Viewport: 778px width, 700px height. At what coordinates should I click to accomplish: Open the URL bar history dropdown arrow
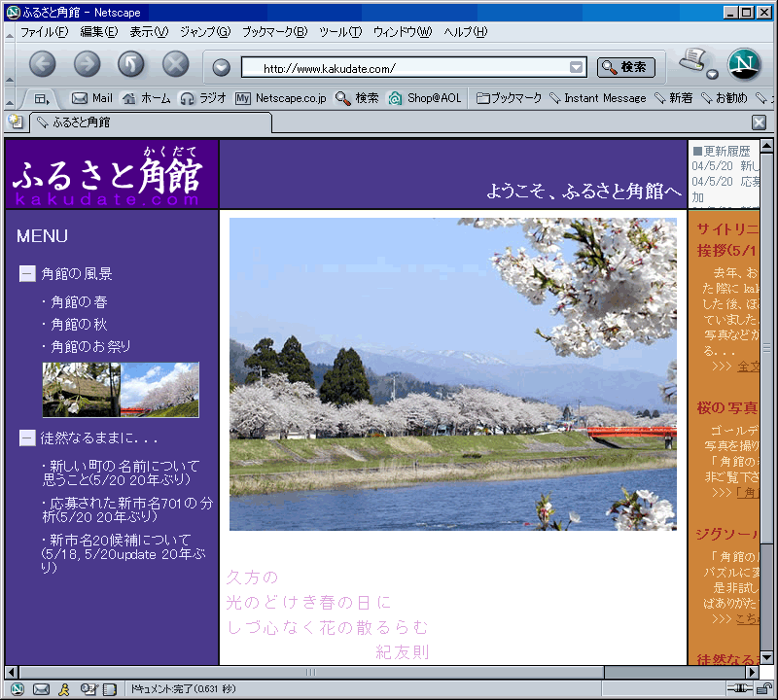click(576, 67)
